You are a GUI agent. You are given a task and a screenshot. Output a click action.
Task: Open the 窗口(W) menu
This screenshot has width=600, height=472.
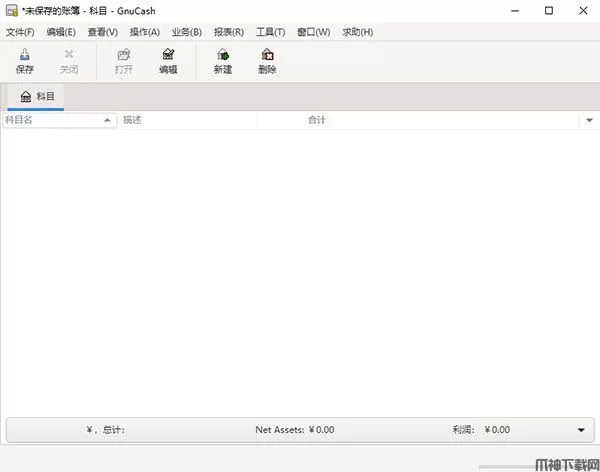[313, 32]
